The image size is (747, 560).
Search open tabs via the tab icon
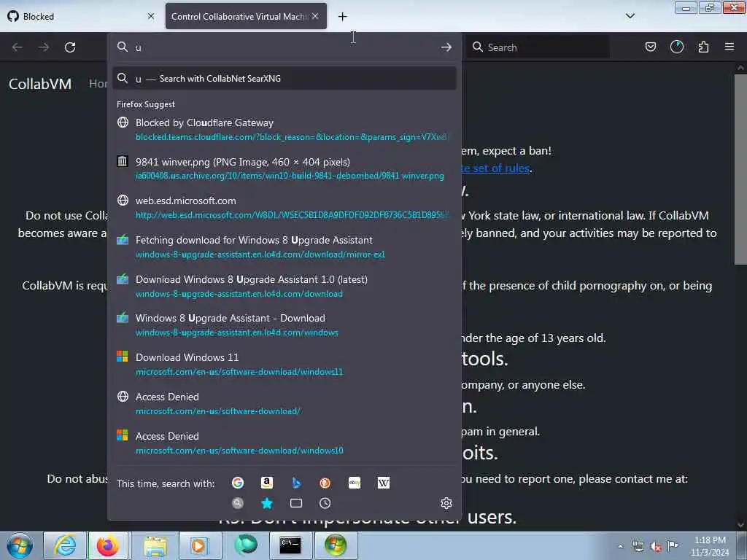[x=296, y=503]
